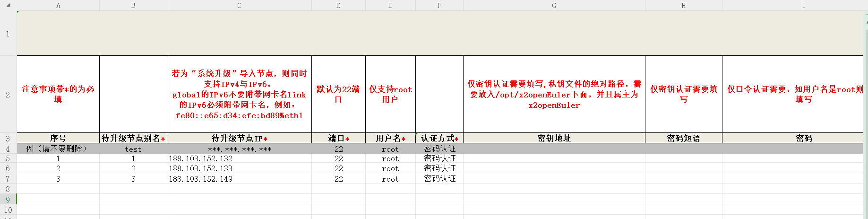Click the 密钥地址 header cell
This screenshot has height=219, width=868.
pos(554,138)
